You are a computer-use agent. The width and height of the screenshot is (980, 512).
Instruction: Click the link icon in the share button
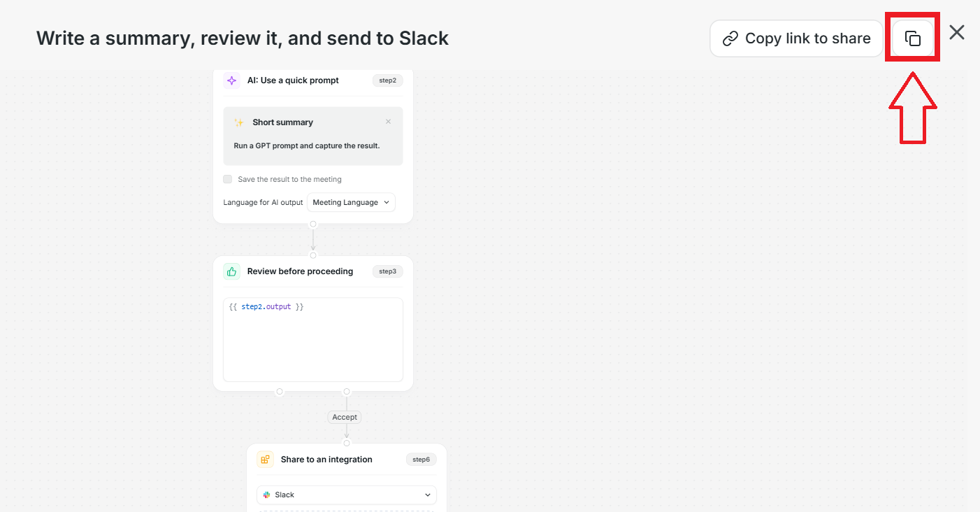(730, 38)
